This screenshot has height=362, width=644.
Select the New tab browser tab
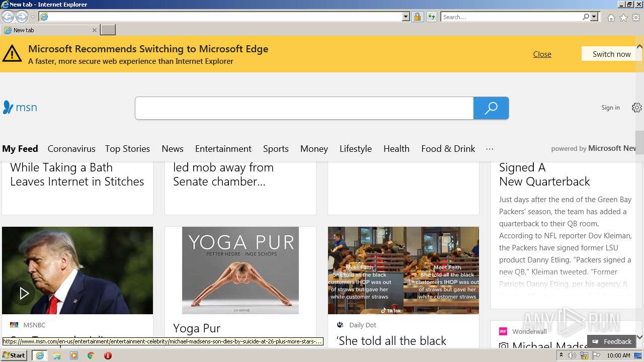click(x=49, y=30)
